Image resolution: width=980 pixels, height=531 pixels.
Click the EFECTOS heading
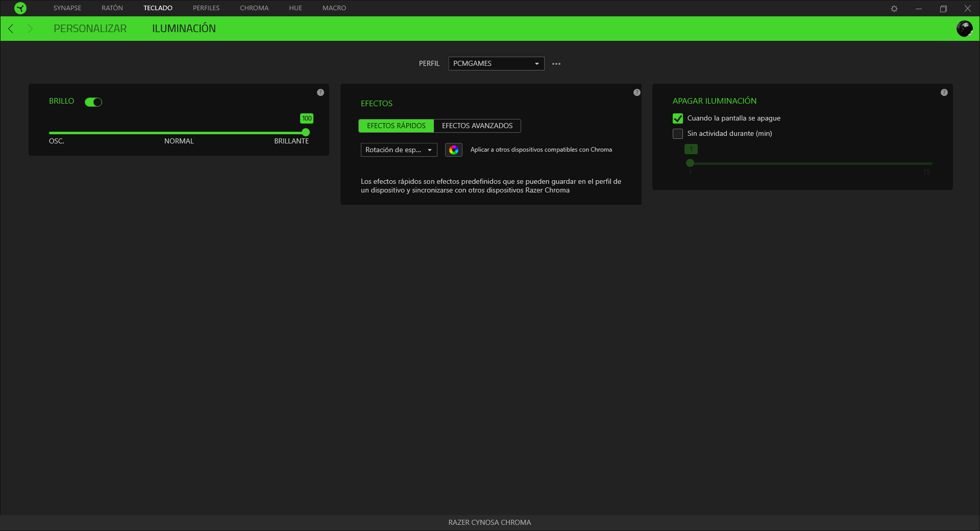point(377,104)
